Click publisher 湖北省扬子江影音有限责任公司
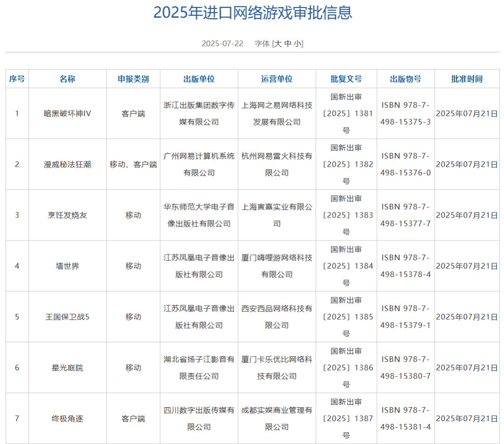Image resolution: width=504 pixels, height=444 pixels. coord(199,367)
